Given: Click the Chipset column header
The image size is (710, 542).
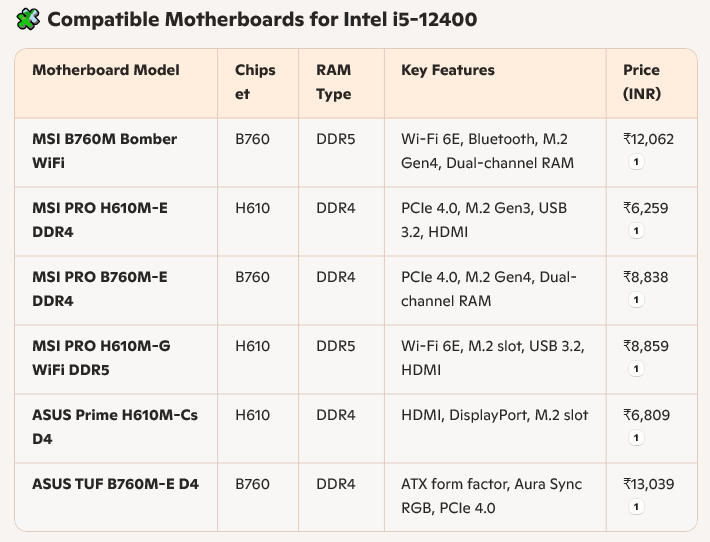Looking at the screenshot, I should [255, 82].
